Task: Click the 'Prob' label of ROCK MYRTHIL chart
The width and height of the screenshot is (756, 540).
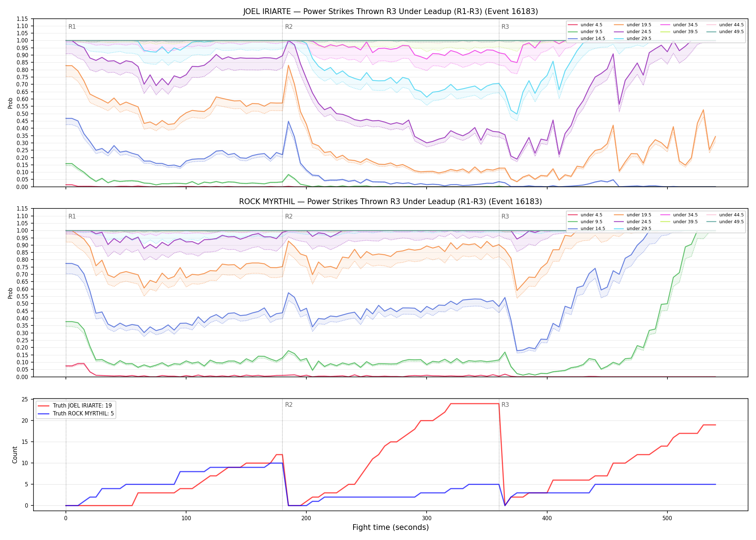Action: (10, 293)
